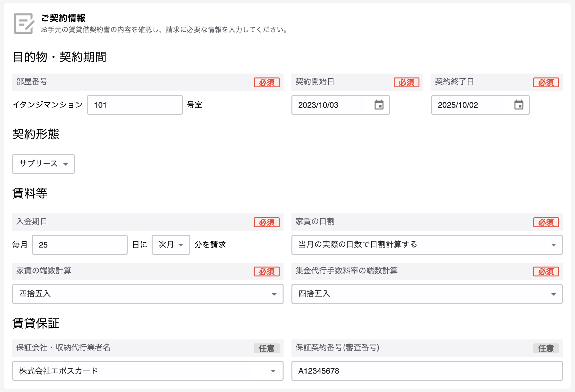The width and height of the screenshot is (575, 392).
Task: Open calendar picker for 契約終了日
Action: (519, 105)
